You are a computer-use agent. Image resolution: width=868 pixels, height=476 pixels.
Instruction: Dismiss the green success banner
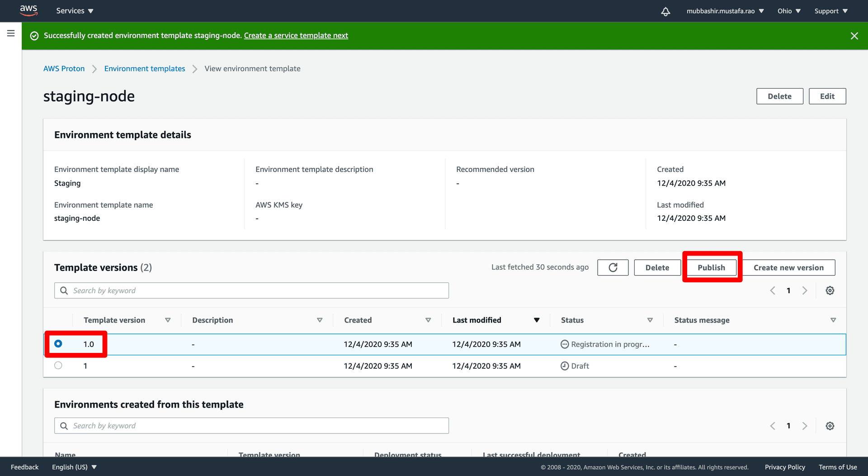pyautogui.click(x=854, y=36)
